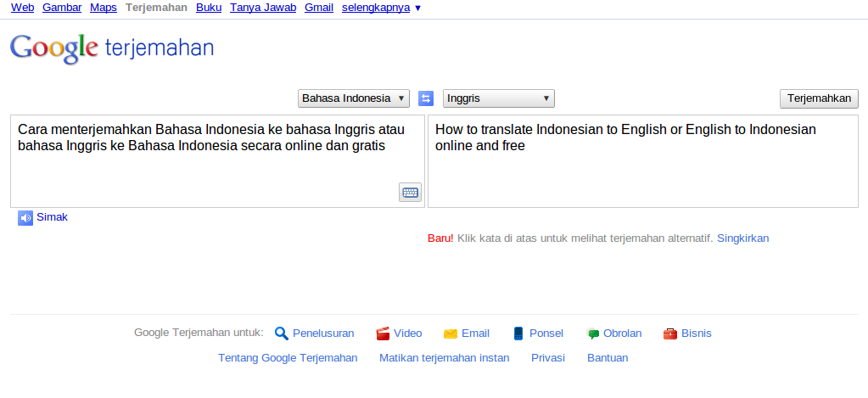
Task: Swap languages with the blue arrows icon
Action: [x=426, y=98]
